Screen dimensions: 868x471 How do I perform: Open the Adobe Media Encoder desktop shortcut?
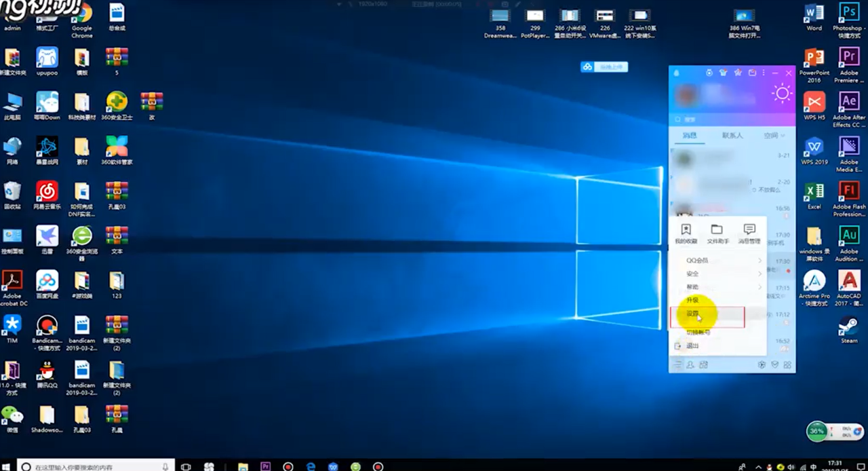coord(848,154)
